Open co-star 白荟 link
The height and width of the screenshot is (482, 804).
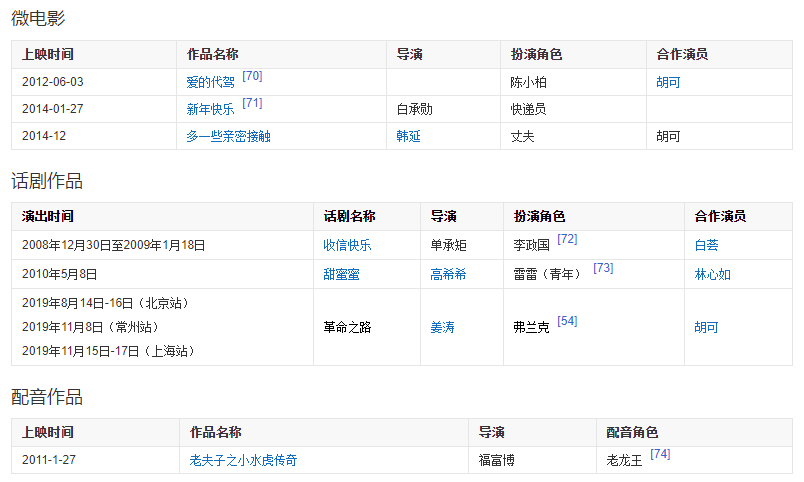pos(706,246)
